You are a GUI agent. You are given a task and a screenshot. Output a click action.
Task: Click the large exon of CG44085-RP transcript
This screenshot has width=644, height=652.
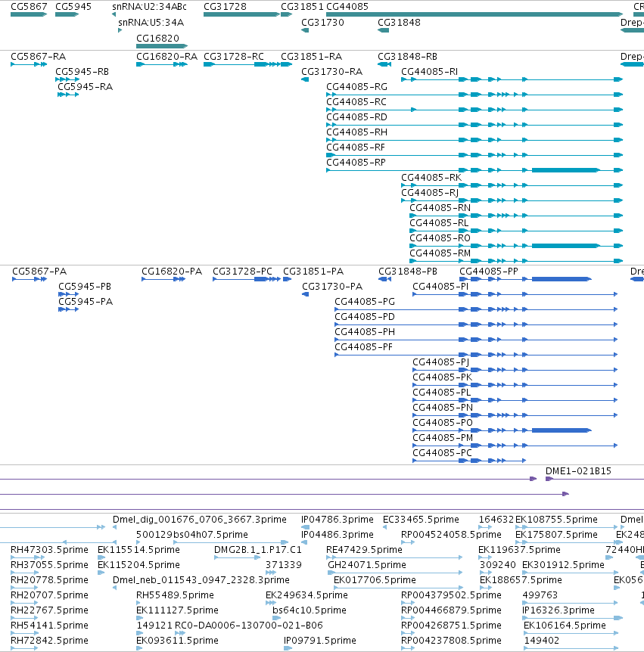[565, 170]
